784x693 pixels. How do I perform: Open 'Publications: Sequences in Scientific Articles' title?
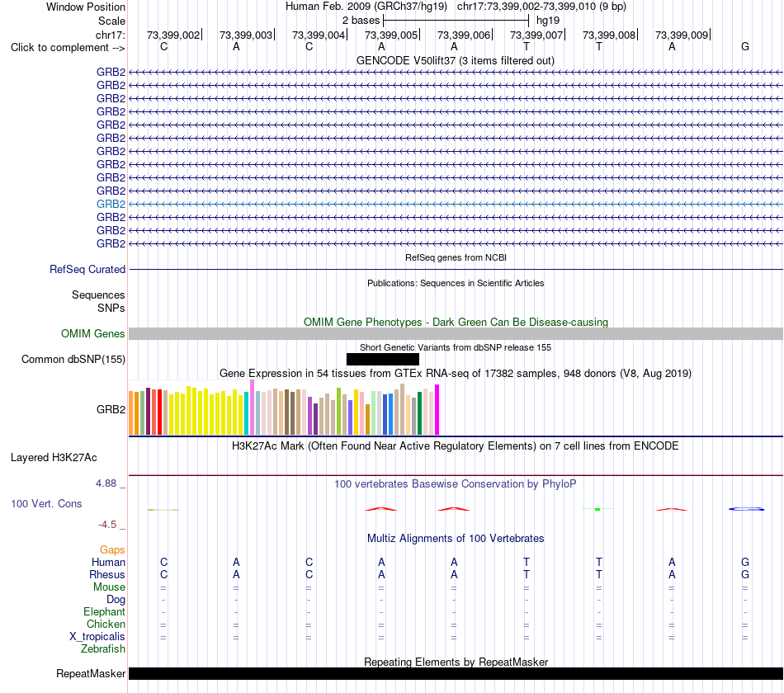click(x=456, y=283)
